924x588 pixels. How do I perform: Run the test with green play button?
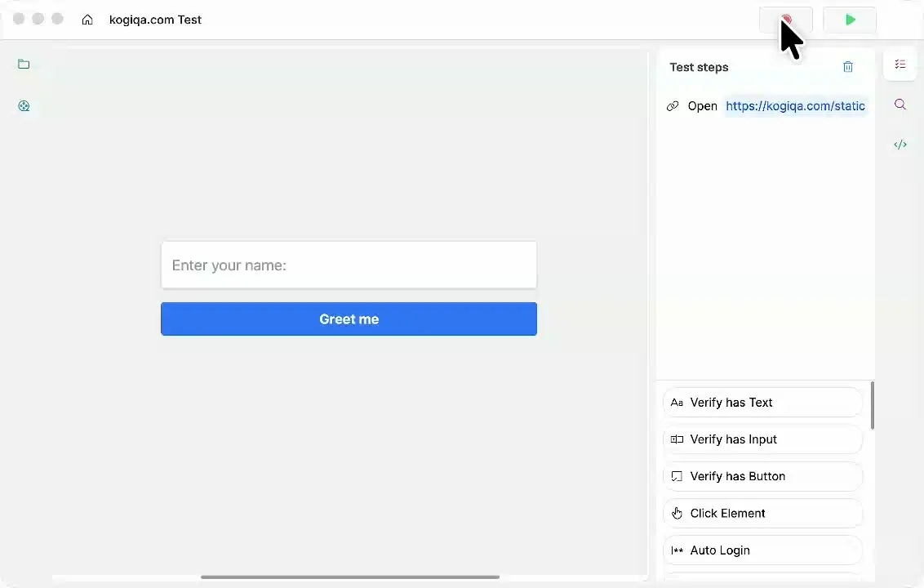[850, 20]
